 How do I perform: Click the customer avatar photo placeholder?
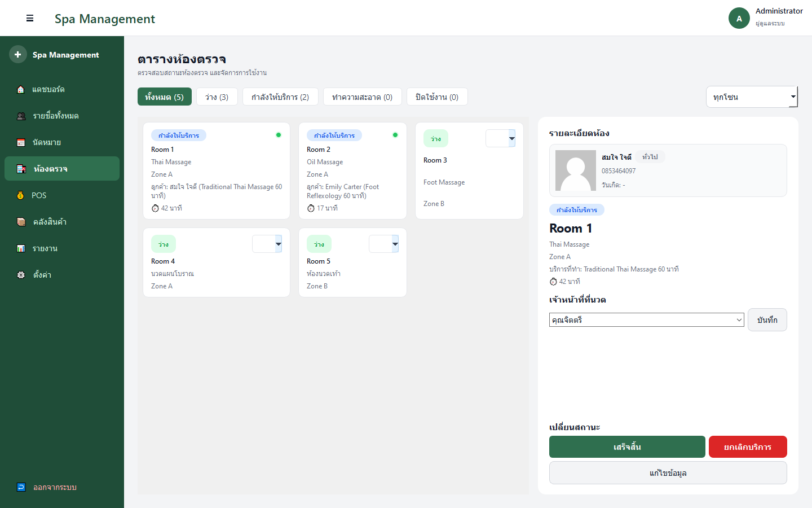coord(576,170)
